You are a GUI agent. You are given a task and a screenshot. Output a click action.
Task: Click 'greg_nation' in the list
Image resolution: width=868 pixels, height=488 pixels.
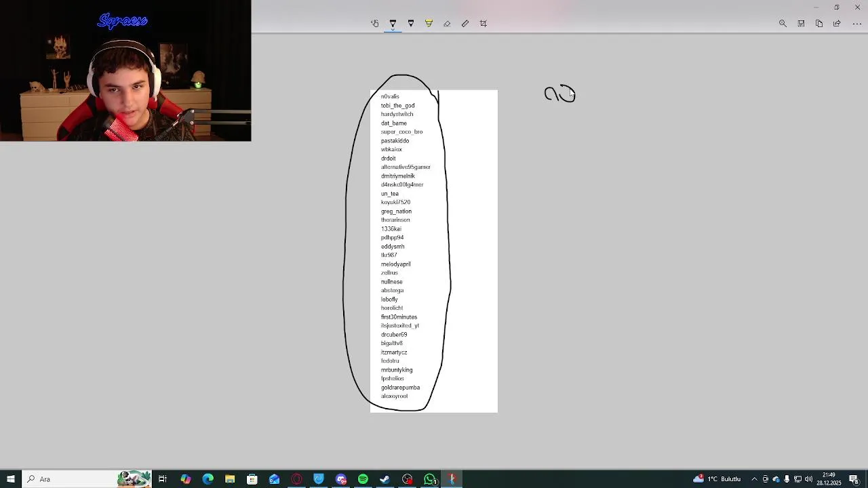[396, 211]
